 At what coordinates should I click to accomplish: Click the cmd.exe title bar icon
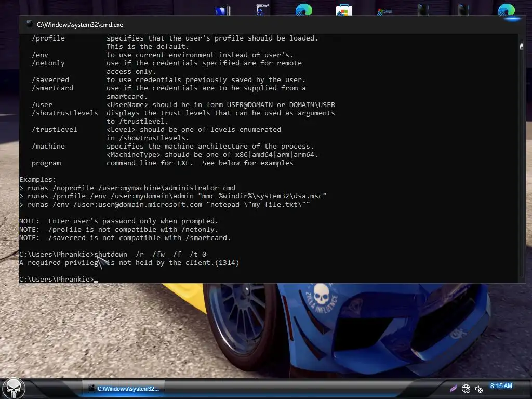coord(30,24)
